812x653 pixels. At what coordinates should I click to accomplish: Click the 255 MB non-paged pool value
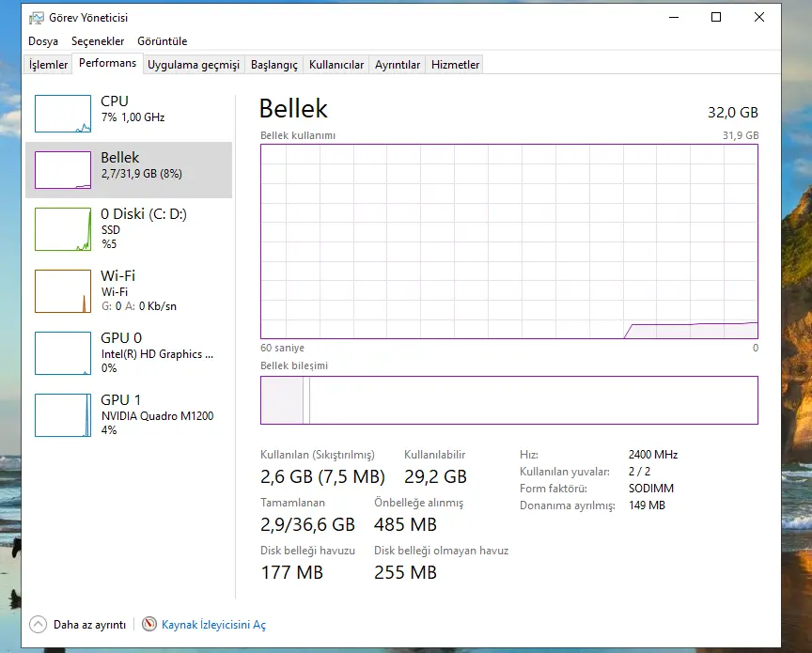pos(405,573)
